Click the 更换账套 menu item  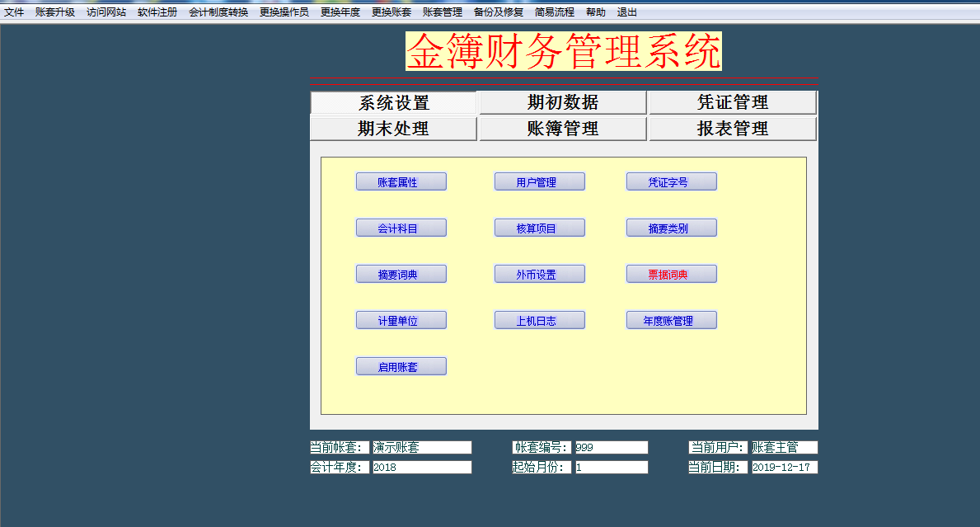[x=392, y=12]
